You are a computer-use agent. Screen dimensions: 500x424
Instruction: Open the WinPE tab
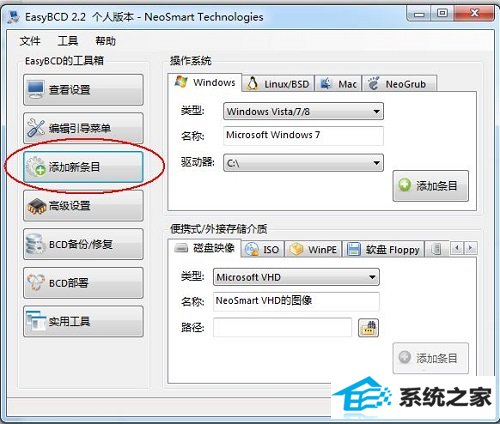click(x=314, y=249)
